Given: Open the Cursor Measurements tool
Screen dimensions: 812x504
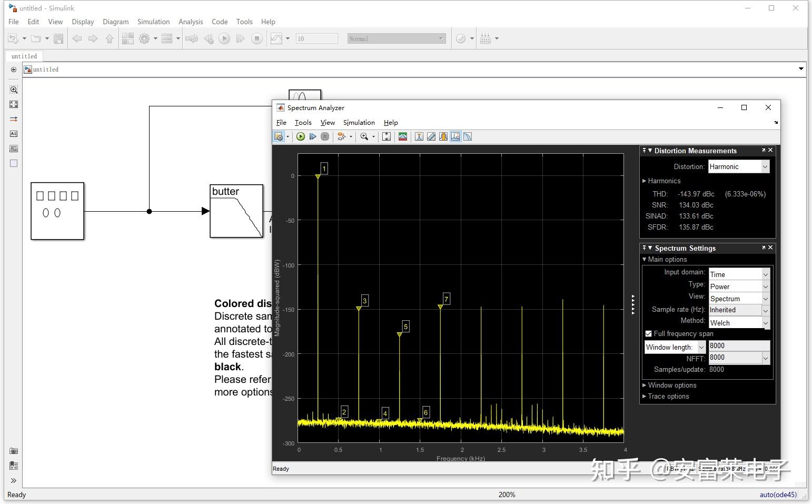Looking at the screenshot, I should tap(431, 136).
